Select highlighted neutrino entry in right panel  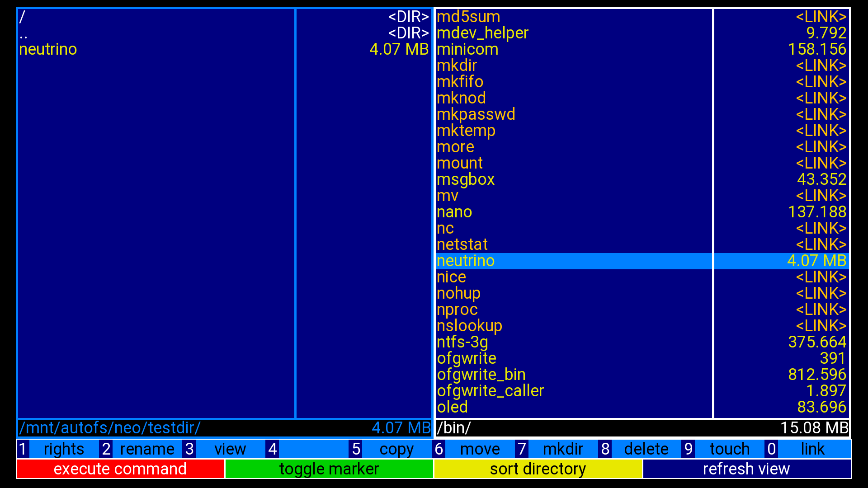coord(466,261)
